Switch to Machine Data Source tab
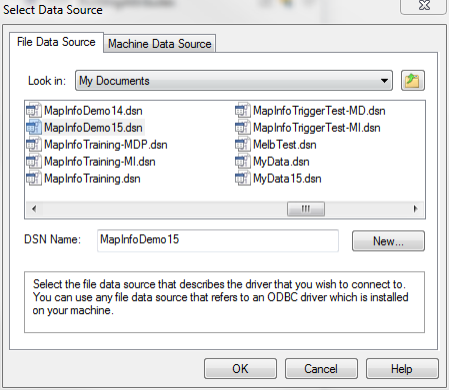The width and height of the screenshot is (449, 390). pos(160,44)
